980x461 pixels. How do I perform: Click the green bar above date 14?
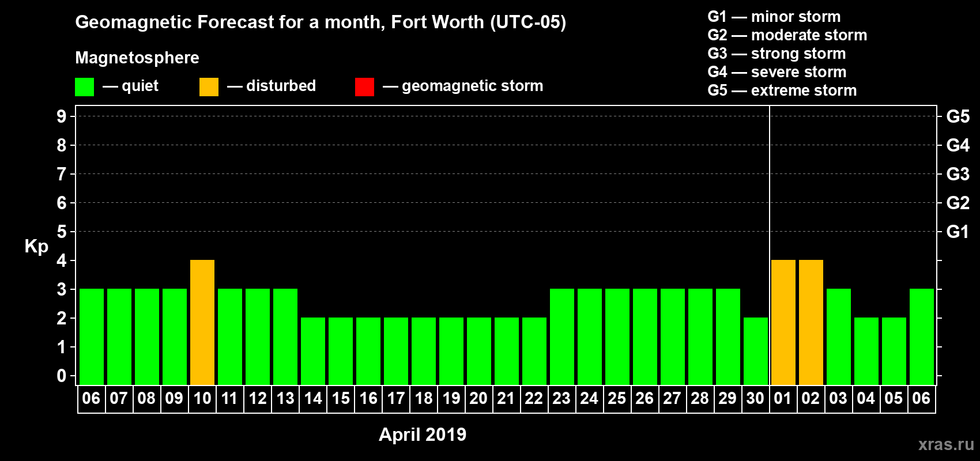pos(313,351)
